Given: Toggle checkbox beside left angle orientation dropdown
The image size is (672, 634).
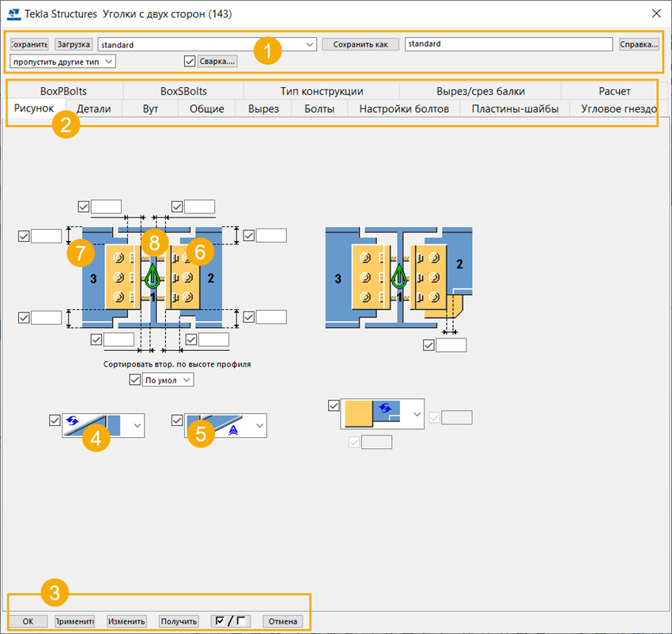Looking at the screenshot, I should click(55, 420).
